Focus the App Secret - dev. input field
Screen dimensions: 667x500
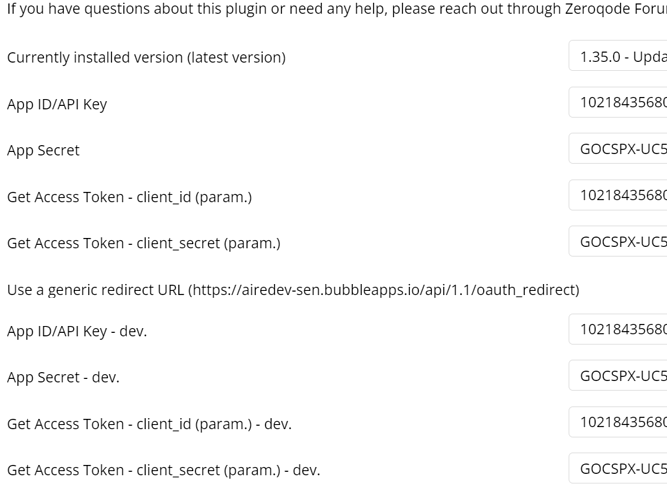pyautogui.click(x=618, y=376)
